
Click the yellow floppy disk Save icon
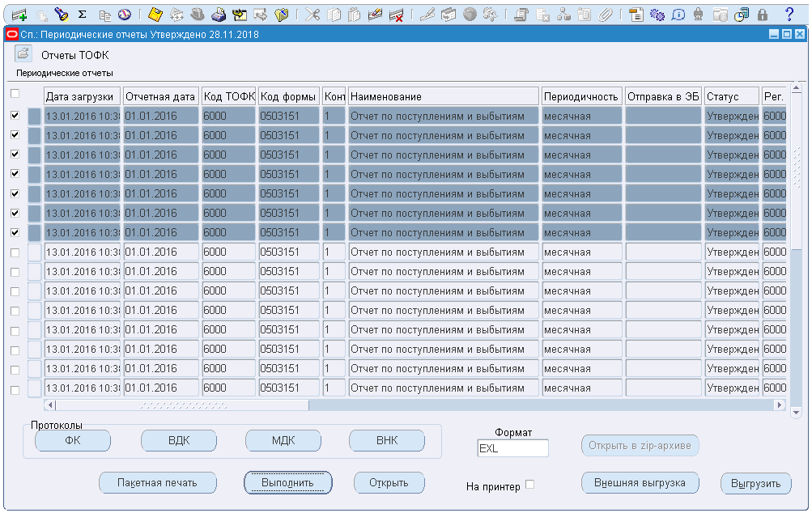156,14
